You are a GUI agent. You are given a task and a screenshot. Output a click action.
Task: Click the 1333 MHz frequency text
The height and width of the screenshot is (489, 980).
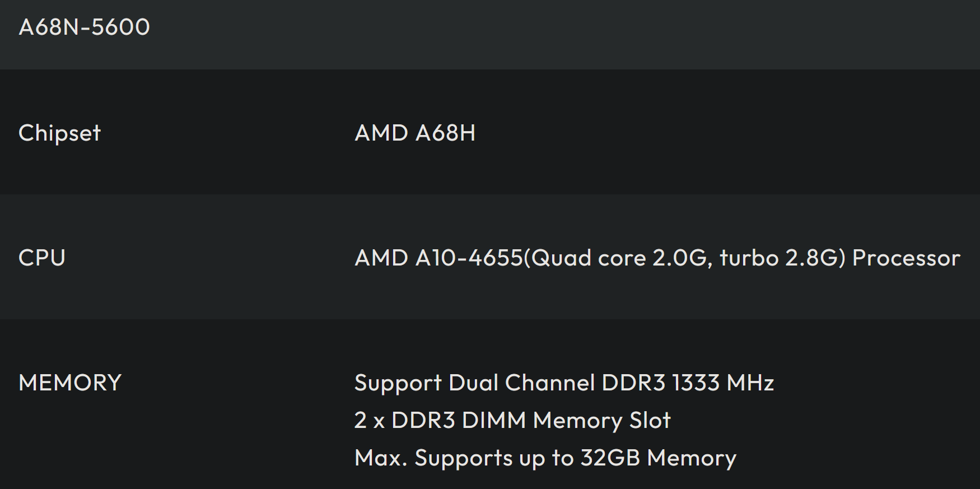click(x=723, y=383)
